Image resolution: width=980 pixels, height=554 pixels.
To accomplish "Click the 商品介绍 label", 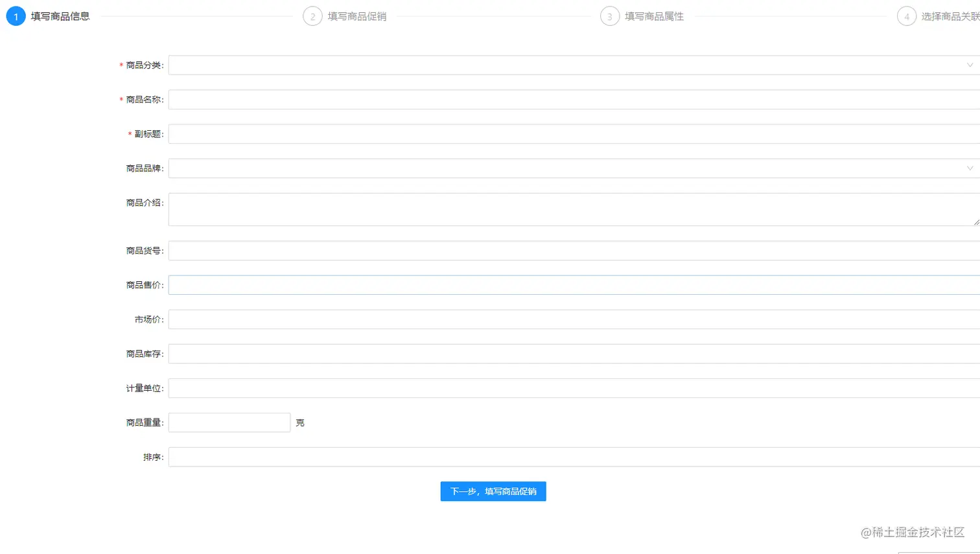I will [145, 203].
